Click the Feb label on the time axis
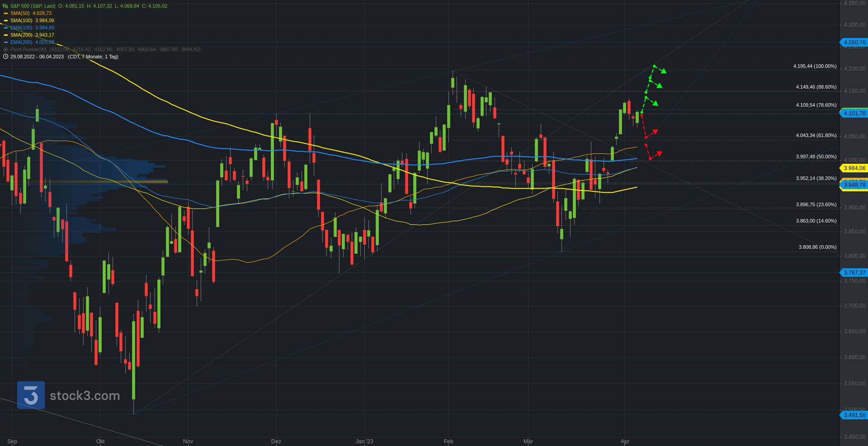Image resolution: width=868 pixels, height=446 pixels. 448,441
